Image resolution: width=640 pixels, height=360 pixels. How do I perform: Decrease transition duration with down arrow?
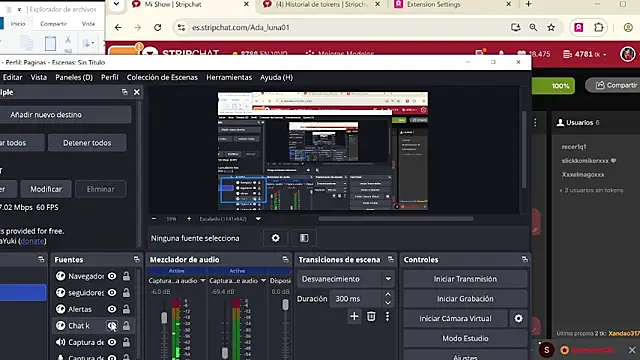tap(388, 303)
